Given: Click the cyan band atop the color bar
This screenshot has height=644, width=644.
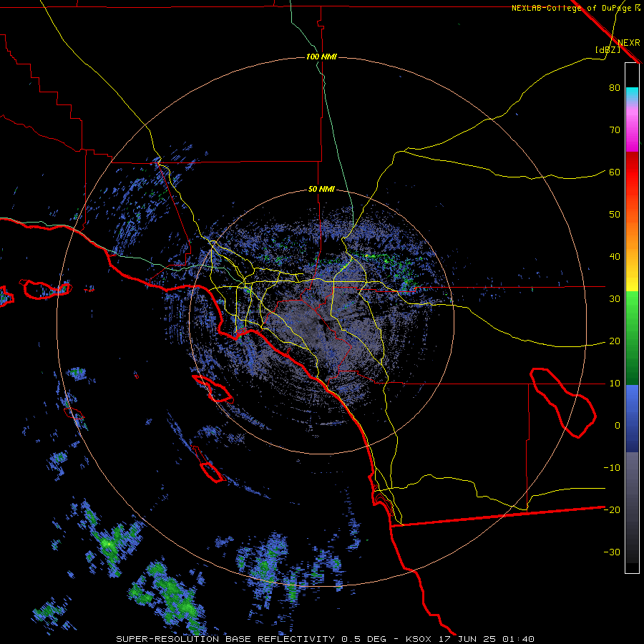Looking at the screenshot, I should coord(632,94).
